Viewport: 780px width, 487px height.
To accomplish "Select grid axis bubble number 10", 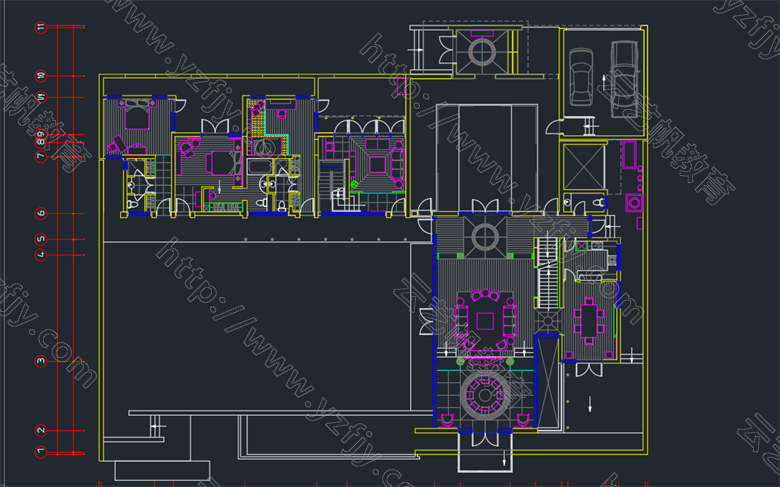I will click(x=41, y=76).
